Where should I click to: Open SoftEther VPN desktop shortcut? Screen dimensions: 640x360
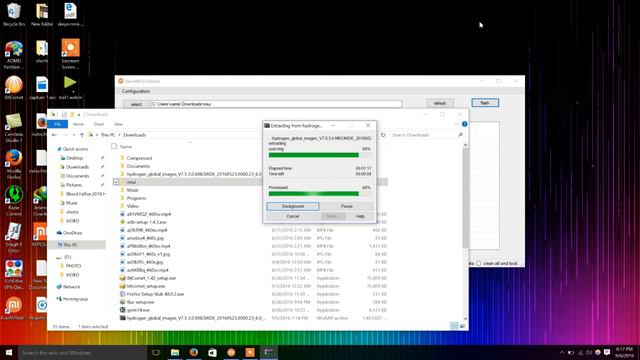(x=13, y=274)
